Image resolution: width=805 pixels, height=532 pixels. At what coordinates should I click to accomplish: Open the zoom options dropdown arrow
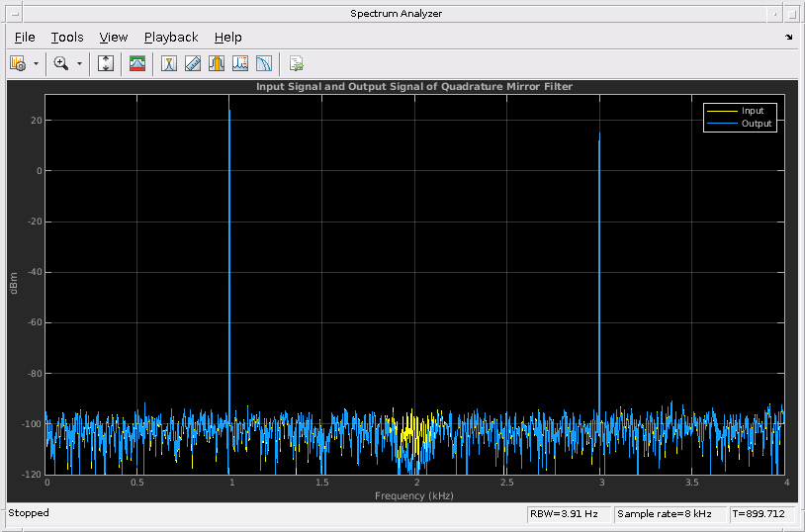click(79, 63)
